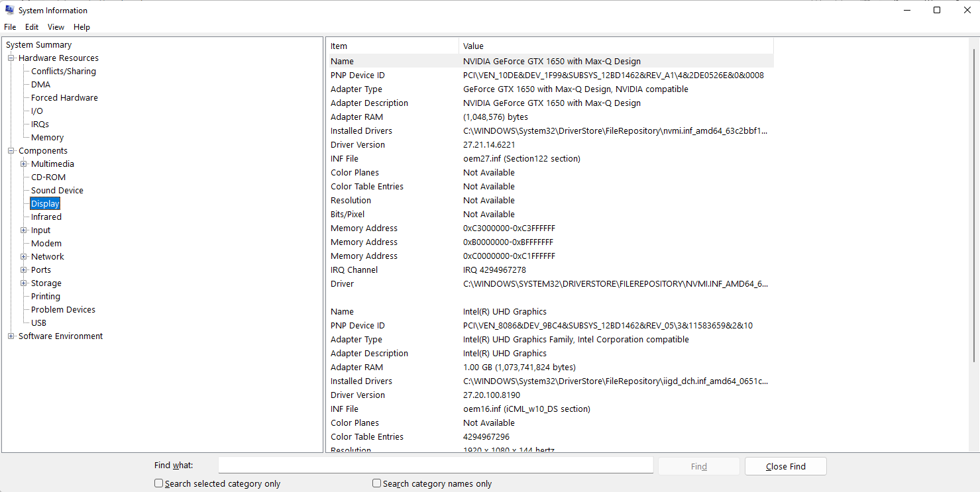Select Sound Device in the tree
Screen dimensions: 980x492
tap(57, 191)
